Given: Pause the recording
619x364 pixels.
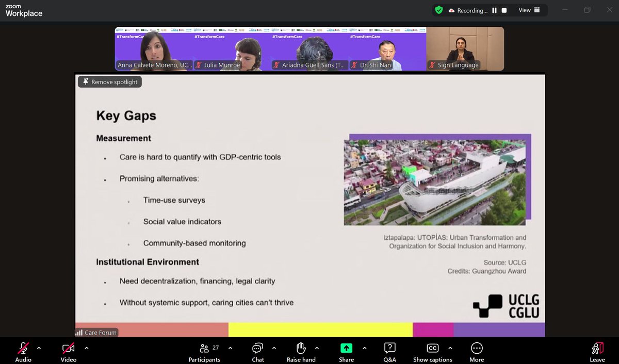Looking at the screenshot, I should 494,10.
